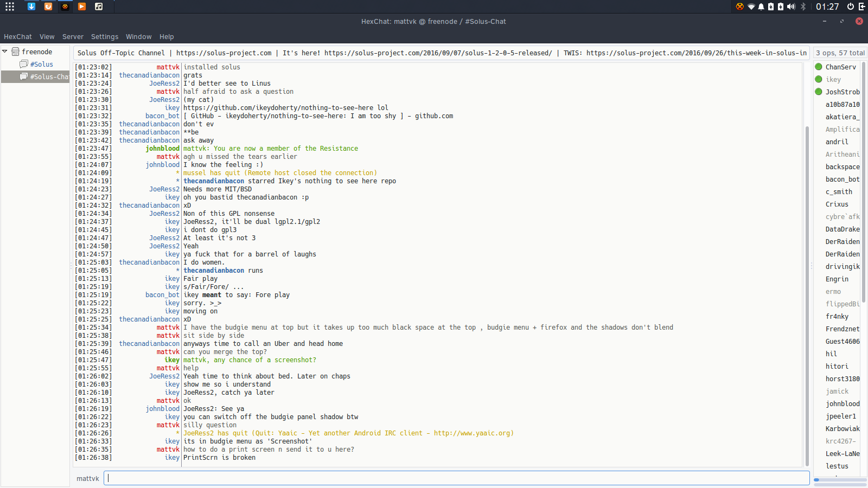Click the #Solus channel icon
Image resolution: width=868 pixels, height=488 pixels.
(x=24, y=64)
